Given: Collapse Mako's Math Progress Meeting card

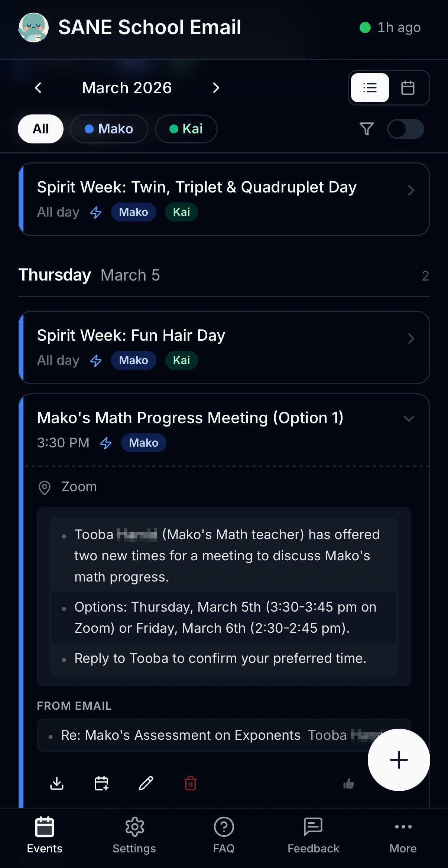Looking at the screenshot, I should coord(409,419).
